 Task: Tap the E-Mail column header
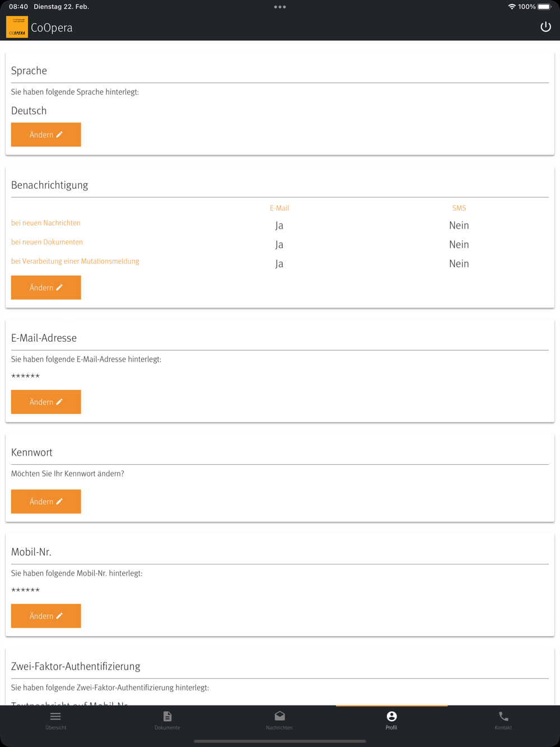(x=279, y=208)
